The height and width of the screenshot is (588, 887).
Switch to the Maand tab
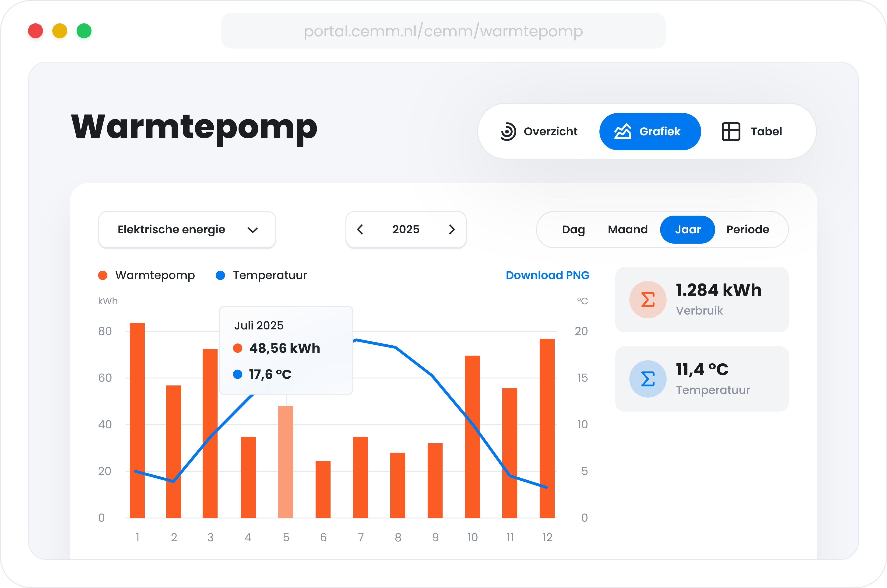[627, 230]
